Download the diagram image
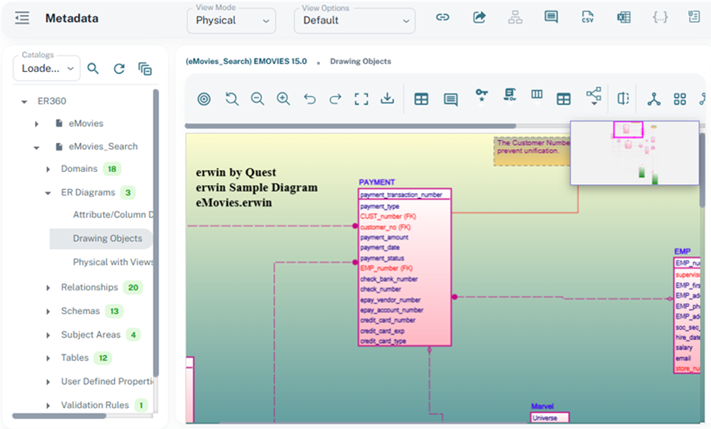The image size is (711, 429). [387, 98]
